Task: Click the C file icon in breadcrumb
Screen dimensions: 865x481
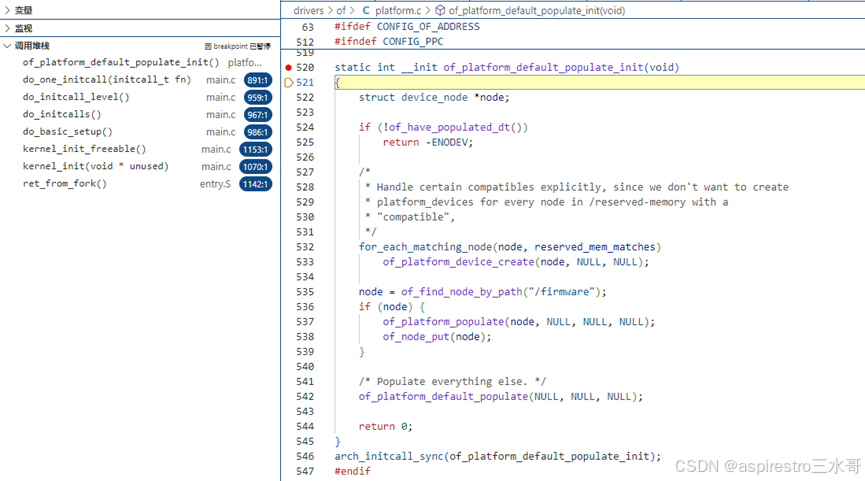Action: (x=366, y=10)
